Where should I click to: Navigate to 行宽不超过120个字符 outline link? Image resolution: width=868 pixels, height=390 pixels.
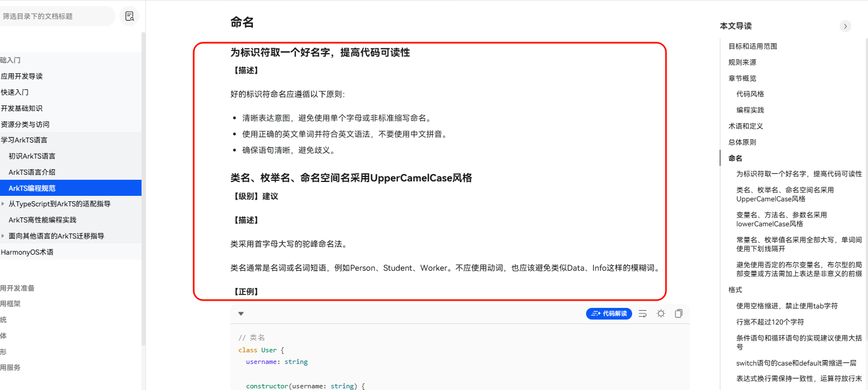point(770,322)
